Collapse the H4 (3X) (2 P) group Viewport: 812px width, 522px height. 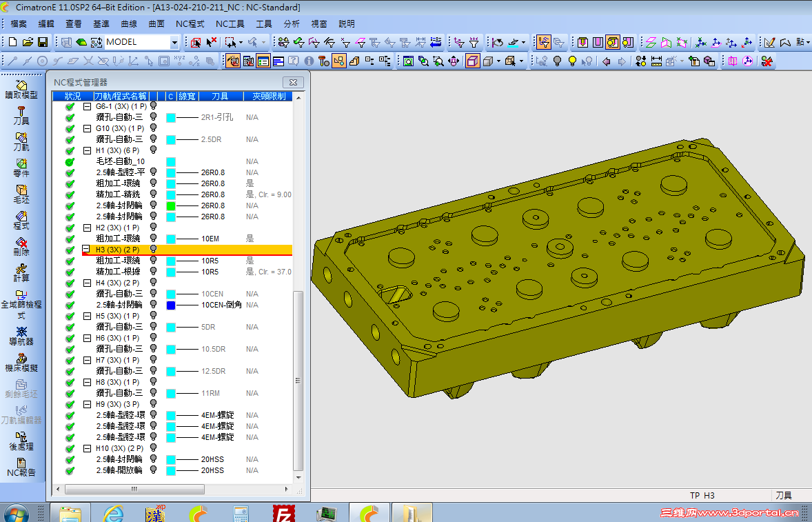pyautogui.click(x=87, y=283)
